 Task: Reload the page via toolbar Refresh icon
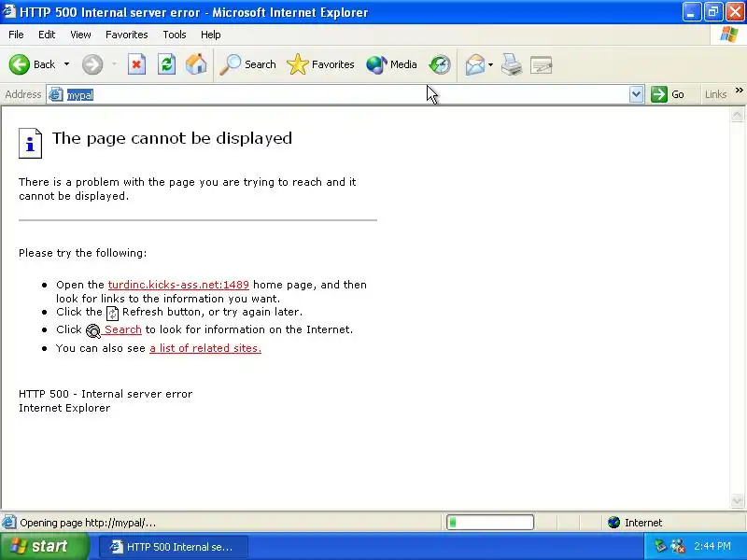(166, 64)
